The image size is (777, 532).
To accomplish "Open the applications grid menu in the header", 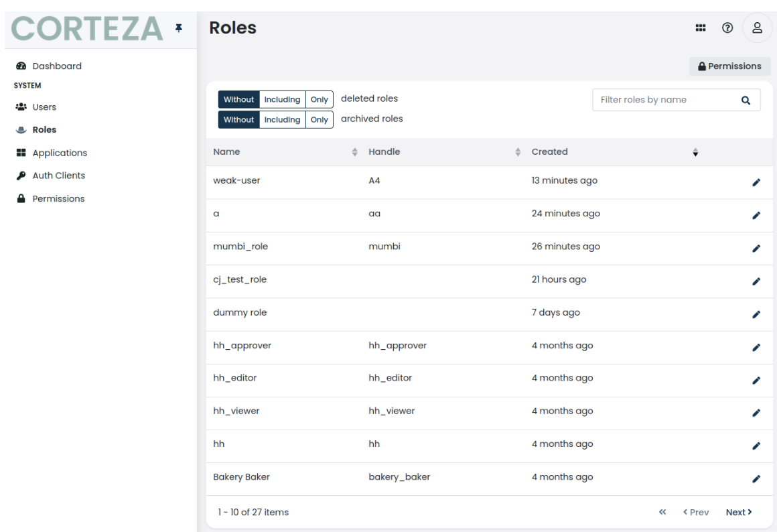I will (701, 27).
